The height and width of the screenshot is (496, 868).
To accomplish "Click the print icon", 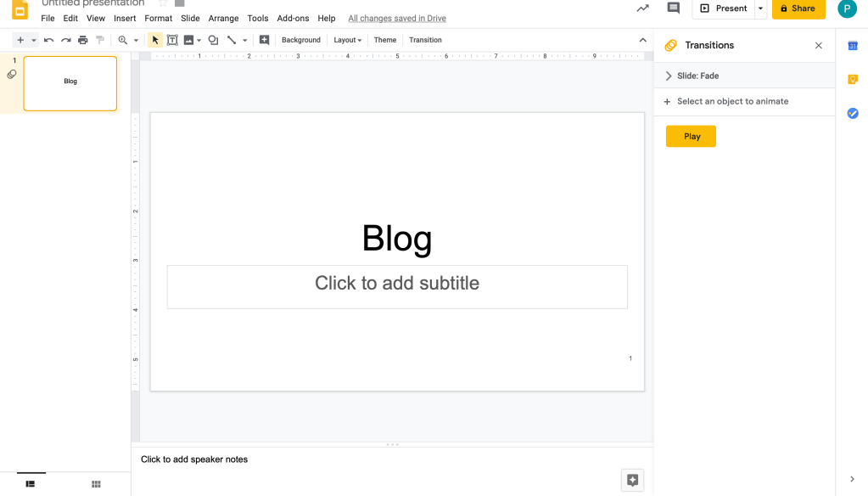I will click(82, 40).
